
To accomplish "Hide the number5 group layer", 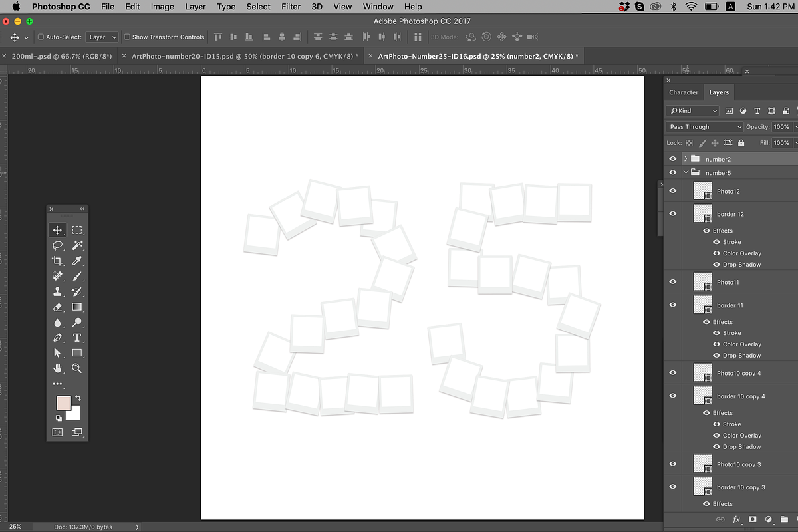I will click(672, 172).
